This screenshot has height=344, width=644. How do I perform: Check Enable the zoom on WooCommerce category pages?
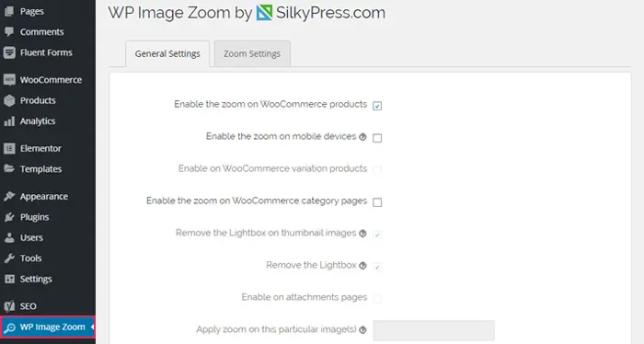tap(377, 202)
